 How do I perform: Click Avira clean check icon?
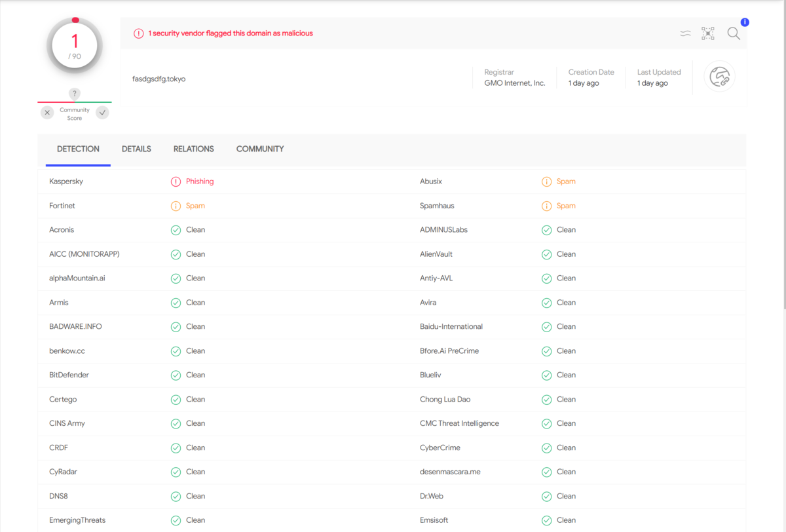(546, 303)
